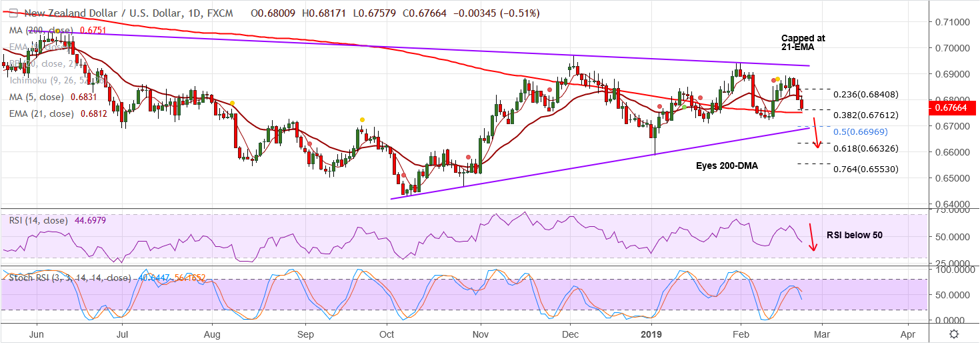Click the Feb label on time axis
Viewport: 980px width, 343px height.
(x=740, y=333)
